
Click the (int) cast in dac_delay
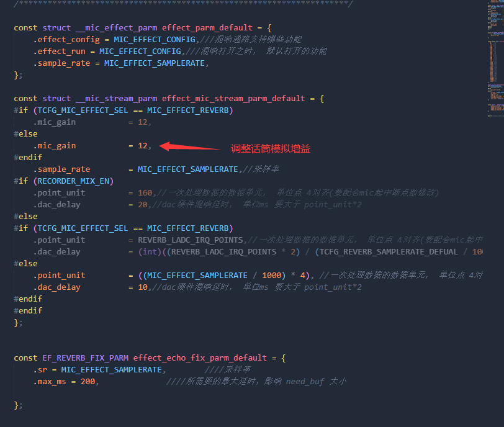[x=150, y=252]
